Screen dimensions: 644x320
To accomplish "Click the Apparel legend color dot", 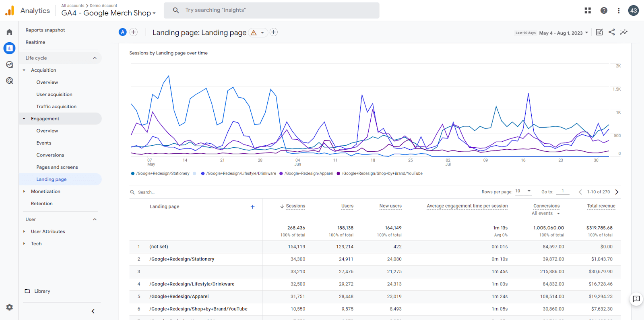I will click(x=281, y=173).
